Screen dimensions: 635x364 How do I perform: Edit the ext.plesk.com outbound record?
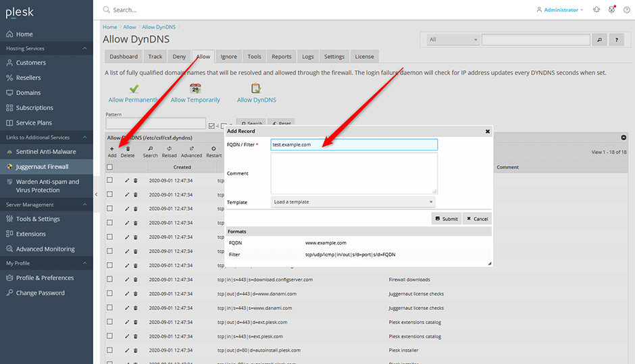pos(127,322)
